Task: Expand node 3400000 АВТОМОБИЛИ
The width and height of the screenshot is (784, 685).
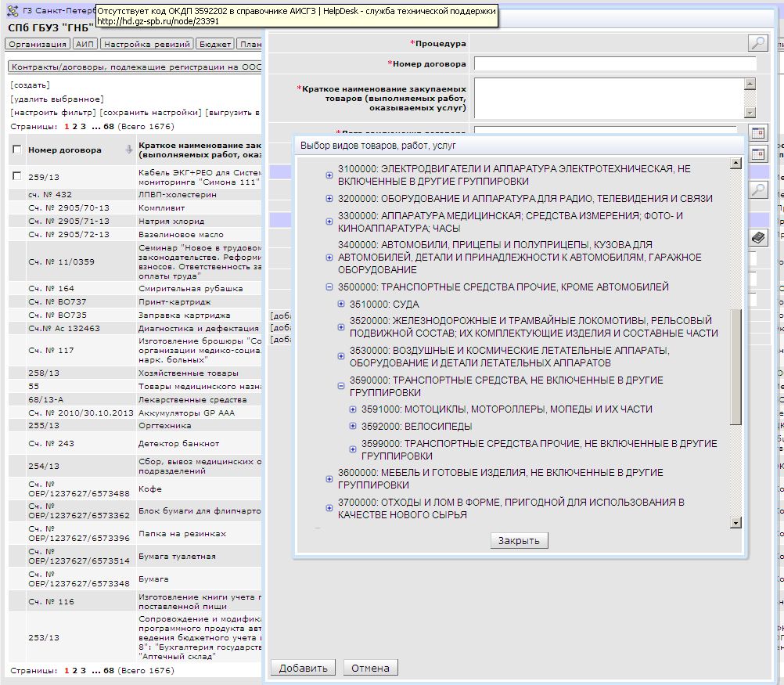Action: pyautogui.click(x=329, y=258)
